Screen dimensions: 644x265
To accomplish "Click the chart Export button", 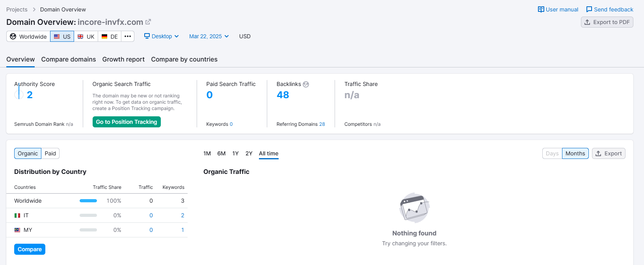I will pyautogui.click(x=609, y=153).
